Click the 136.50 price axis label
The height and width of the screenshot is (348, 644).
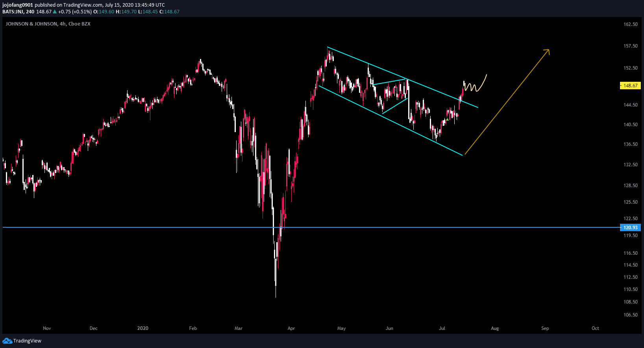coord(631,144)
